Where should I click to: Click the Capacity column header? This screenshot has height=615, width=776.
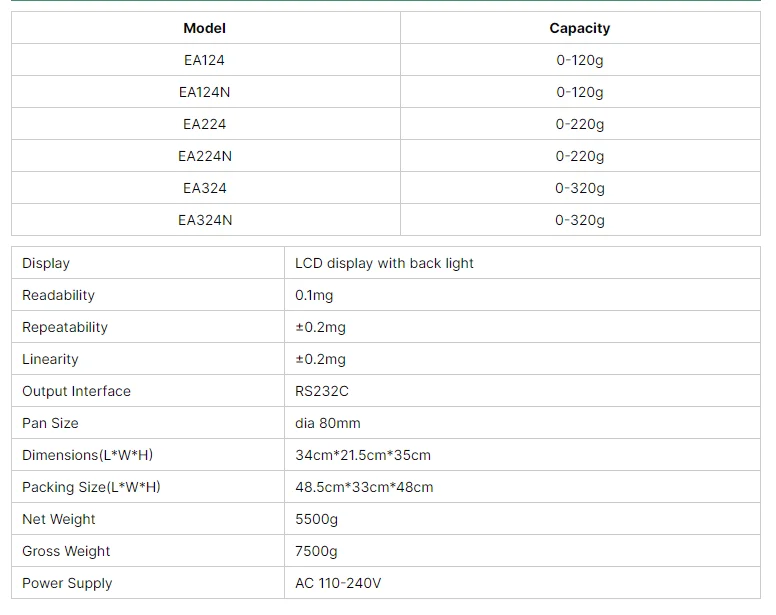click(580, 28)
